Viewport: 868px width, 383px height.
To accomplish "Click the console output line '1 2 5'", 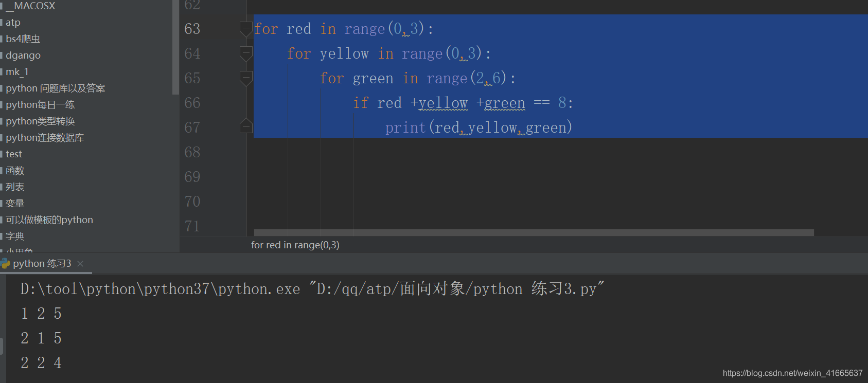I will 41,314.
